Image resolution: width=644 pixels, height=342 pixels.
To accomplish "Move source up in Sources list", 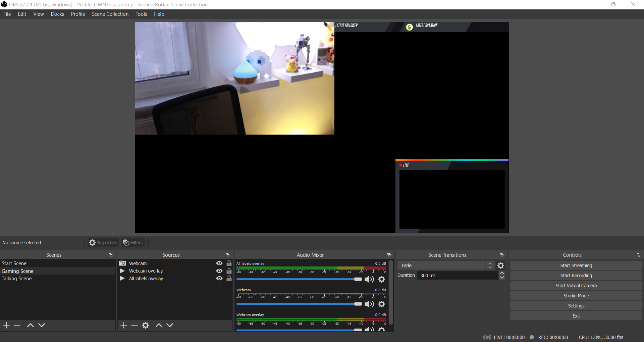I will (x=159, y=325).
